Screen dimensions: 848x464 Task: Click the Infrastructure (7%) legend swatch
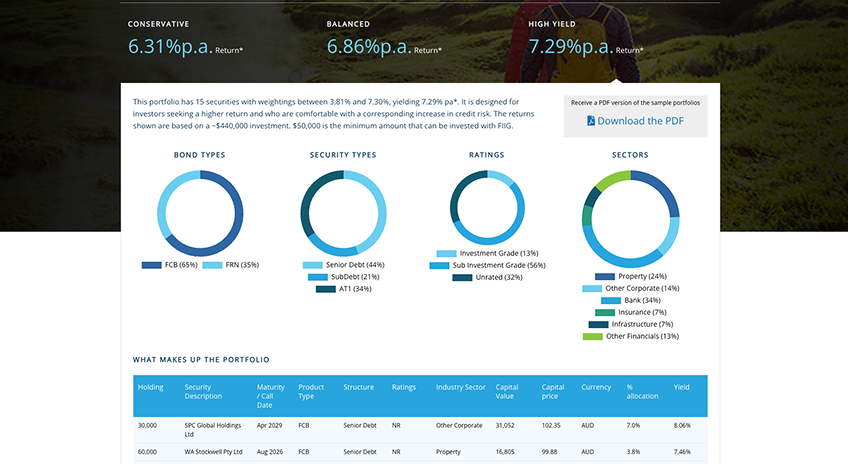(598, 324)
